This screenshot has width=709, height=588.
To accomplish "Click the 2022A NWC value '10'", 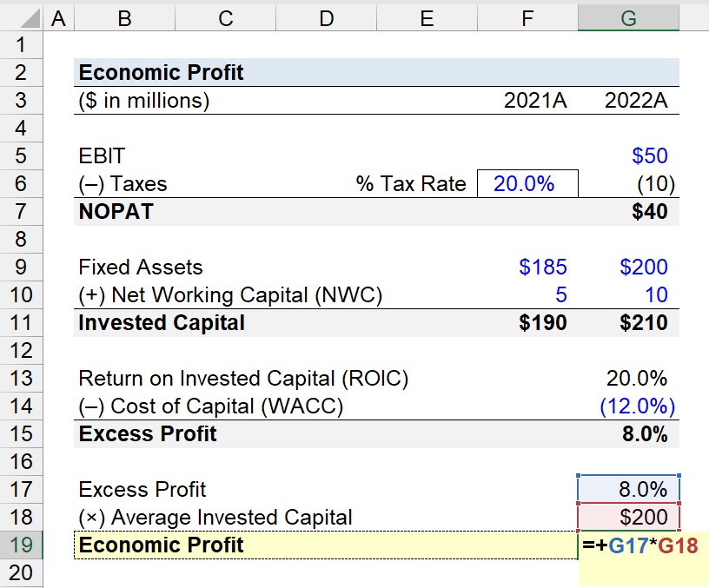I will [656, 295].
